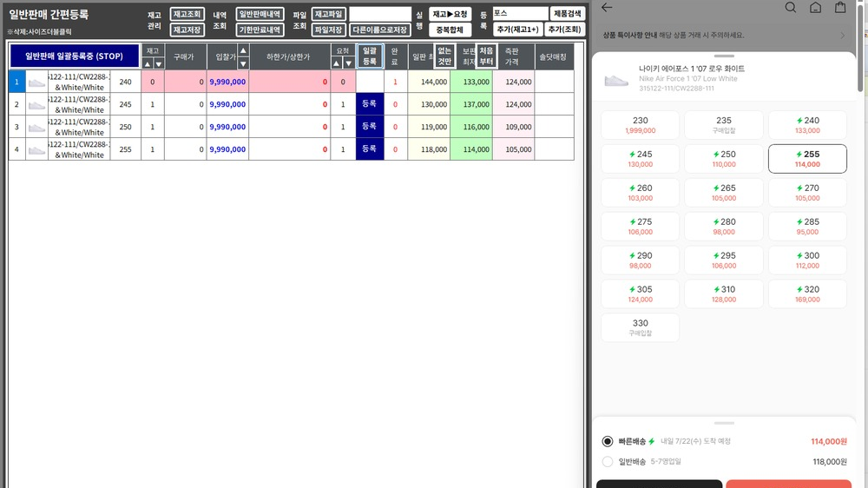Select size 260 priced 103,000

click(640, 193)
